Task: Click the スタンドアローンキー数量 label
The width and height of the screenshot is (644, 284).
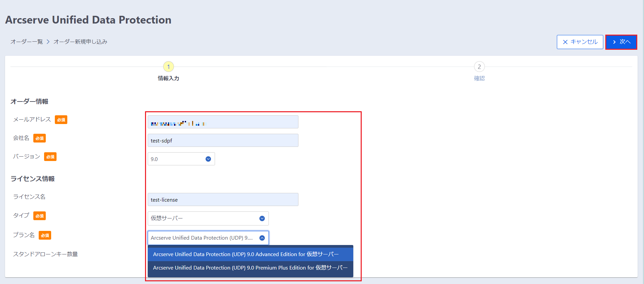Action: [x=45, y=254]
